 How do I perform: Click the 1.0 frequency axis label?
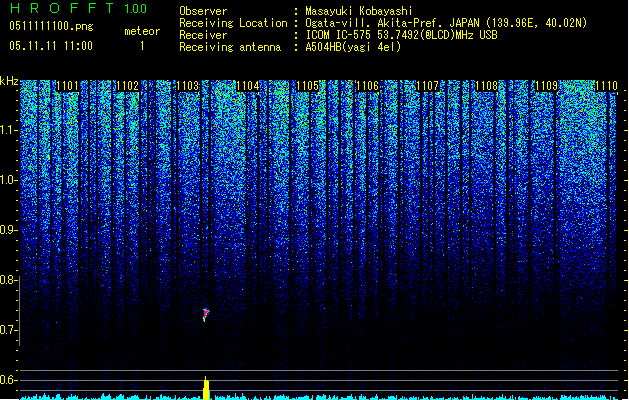(9, 181)
